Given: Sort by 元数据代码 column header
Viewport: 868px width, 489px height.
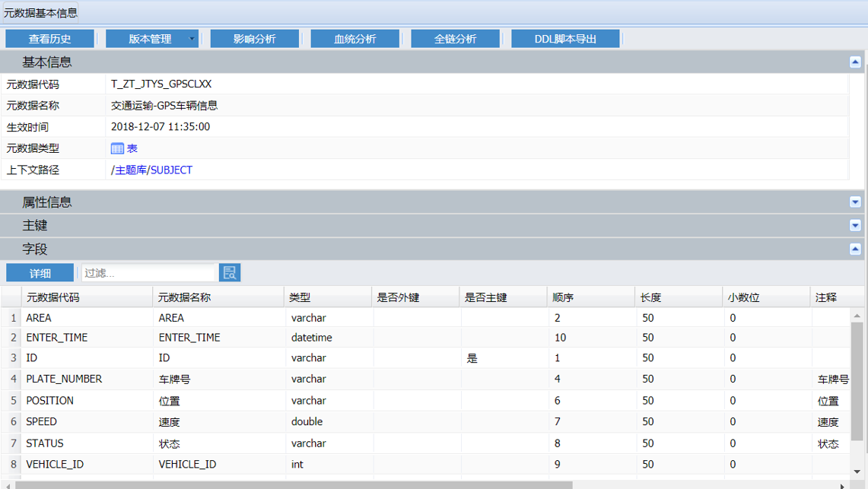Looking at the screenshot, I should tap(53, 297).
